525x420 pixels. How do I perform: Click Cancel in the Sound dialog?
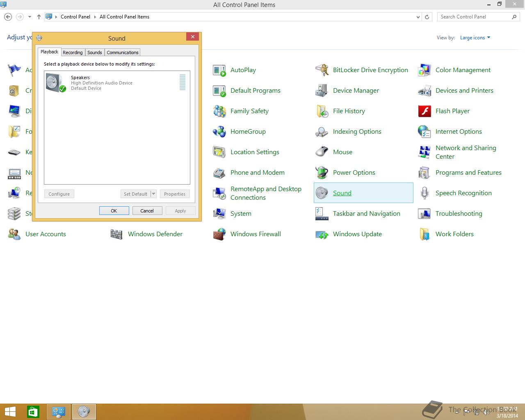147,211
